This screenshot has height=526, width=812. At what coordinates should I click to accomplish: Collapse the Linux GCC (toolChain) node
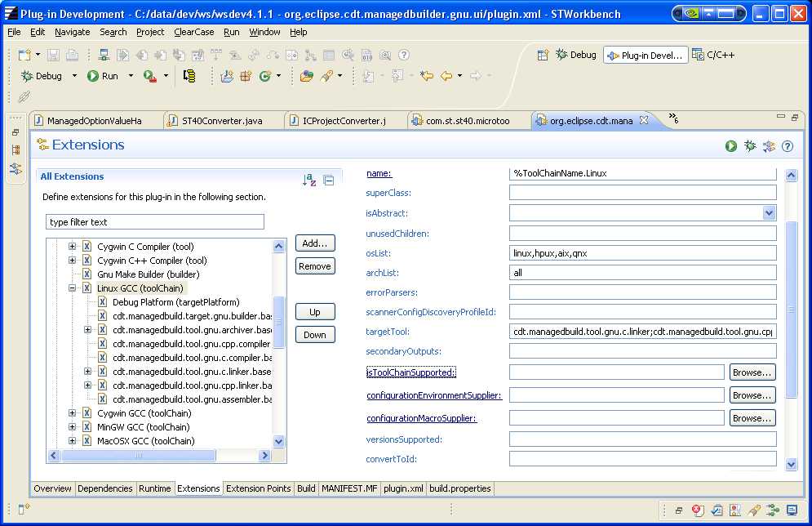tap(73, 288)
